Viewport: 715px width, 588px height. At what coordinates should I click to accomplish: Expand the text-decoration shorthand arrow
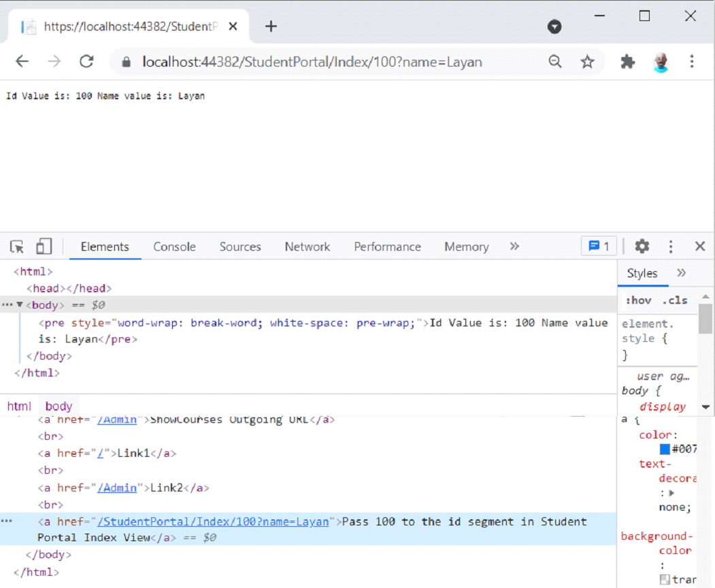pos(671,493)
